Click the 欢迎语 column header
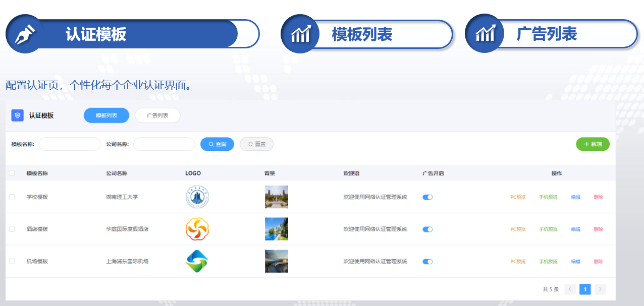Image resolution: width=644 pixels, height=306 pixels. coord(351,173)
